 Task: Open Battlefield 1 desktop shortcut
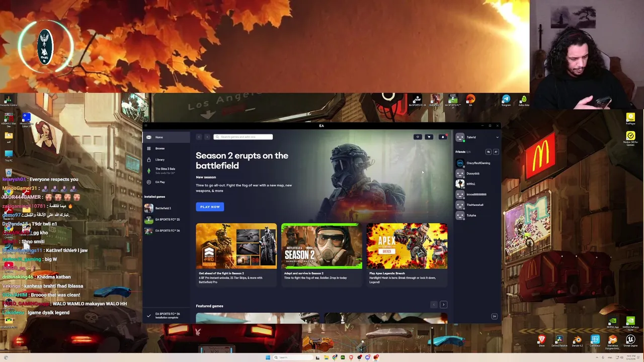pyautogui.click(x=435, y=100)
